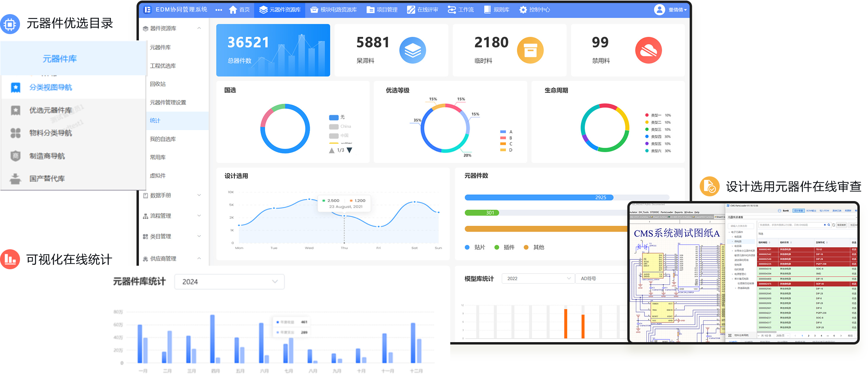The width and height of the screenshot is (868, 388).
Task: Select 工程优选库 in the sidebar
Action: click(163, 66)
